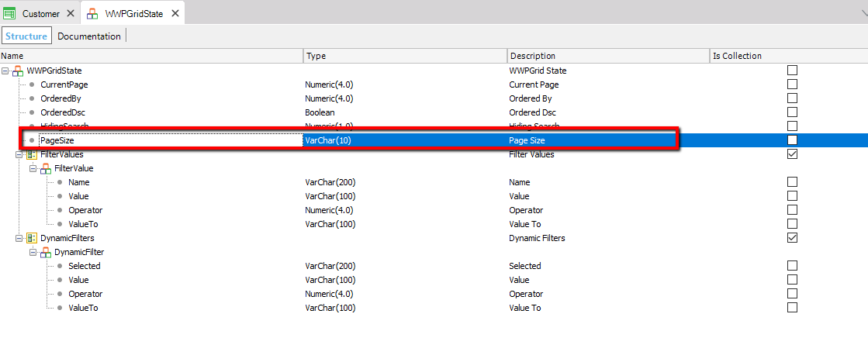Collapse the DynamicFilter tree node

[33, 252]
